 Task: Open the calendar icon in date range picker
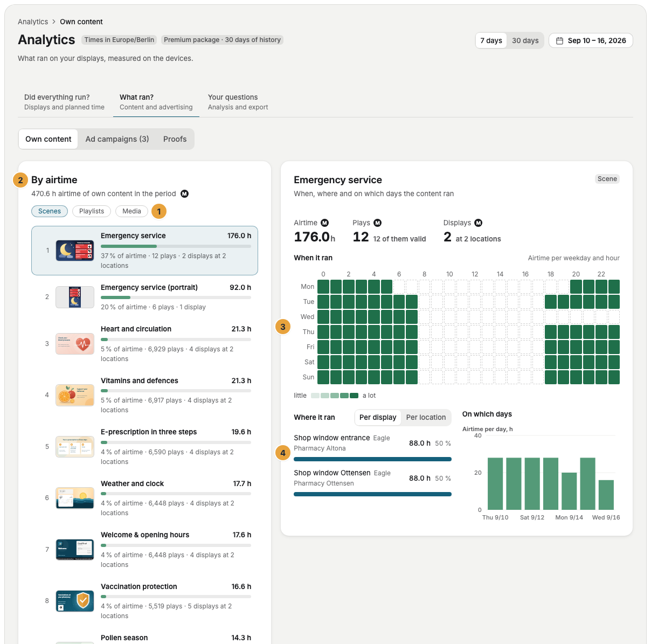[559, 40]
